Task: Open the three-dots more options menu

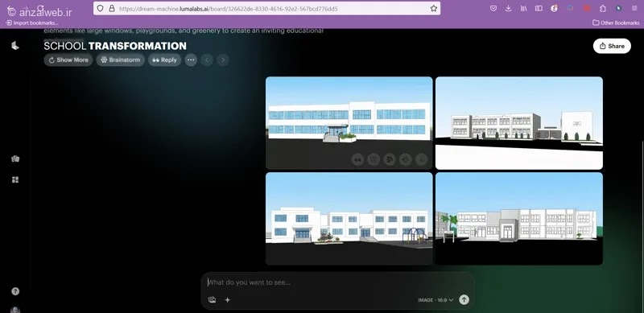Action: point(191,60)
